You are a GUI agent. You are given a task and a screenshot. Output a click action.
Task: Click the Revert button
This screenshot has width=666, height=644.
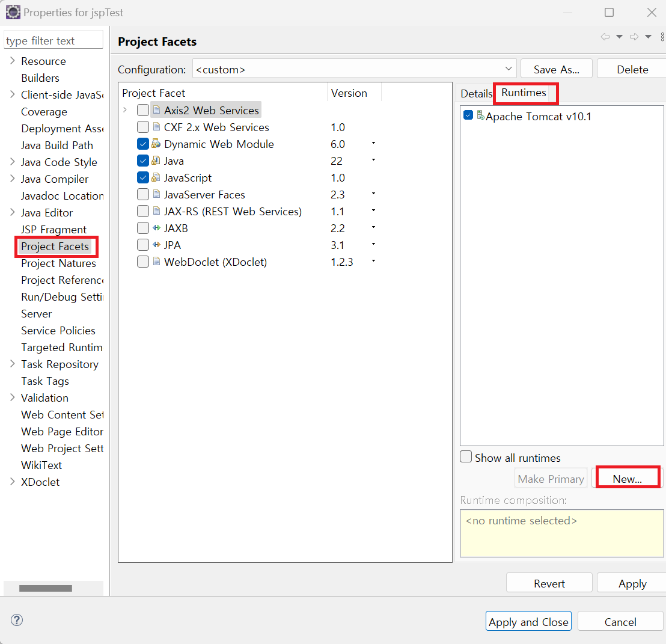(549, 583)
